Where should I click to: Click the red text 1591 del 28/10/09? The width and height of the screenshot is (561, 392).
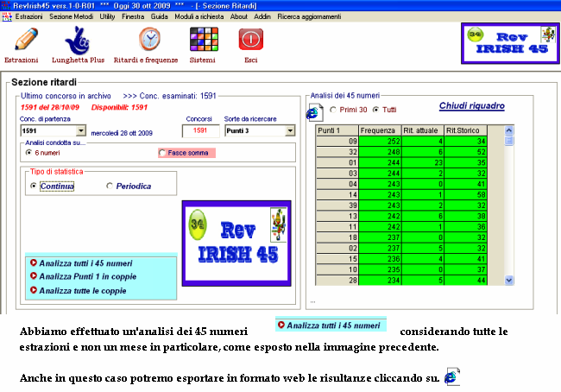click(50, 107)
